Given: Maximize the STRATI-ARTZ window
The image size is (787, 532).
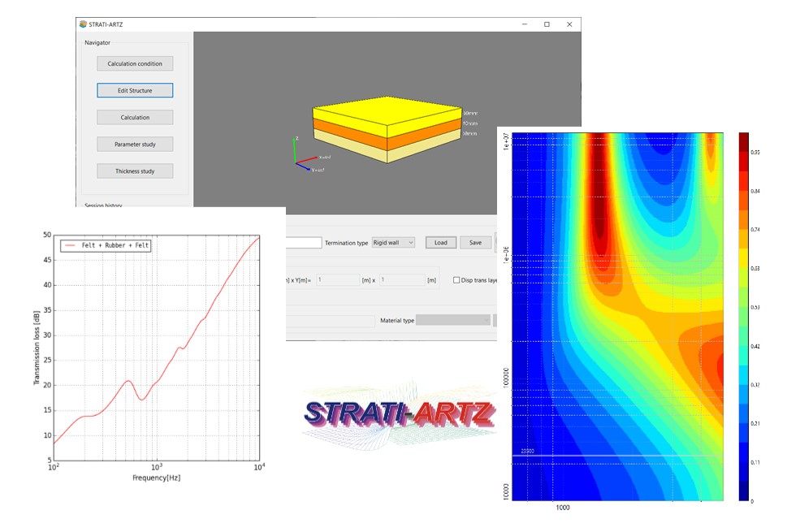Looking at the screenshot, I should click(547, 24).
